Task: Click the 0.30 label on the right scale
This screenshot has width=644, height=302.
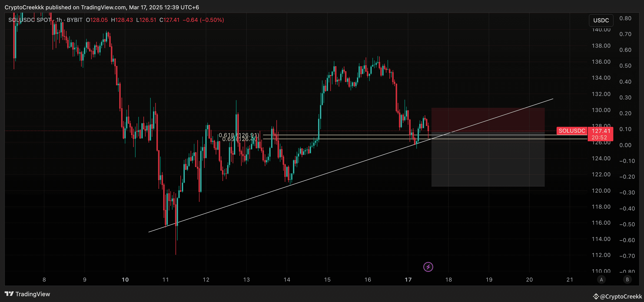Action: (625, 97)
